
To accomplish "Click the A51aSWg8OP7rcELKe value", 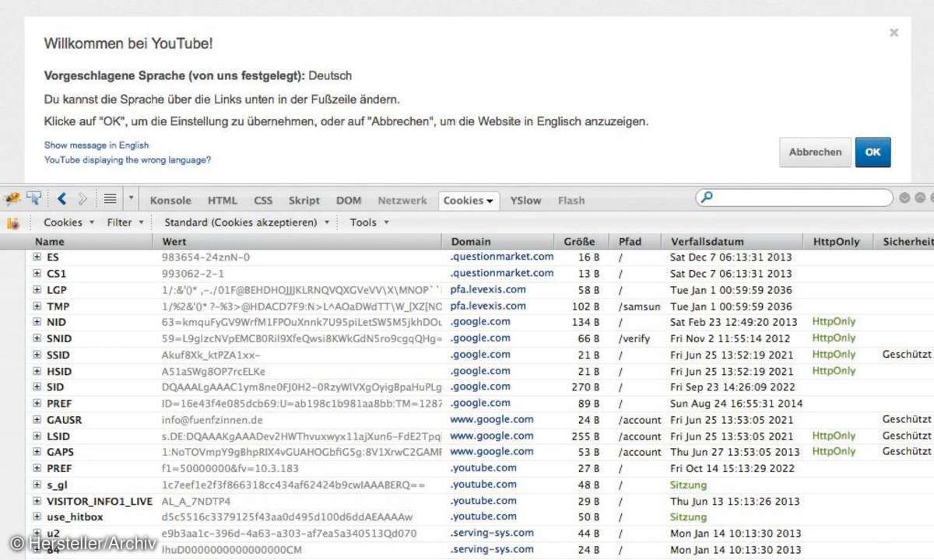I will (213, 371).
